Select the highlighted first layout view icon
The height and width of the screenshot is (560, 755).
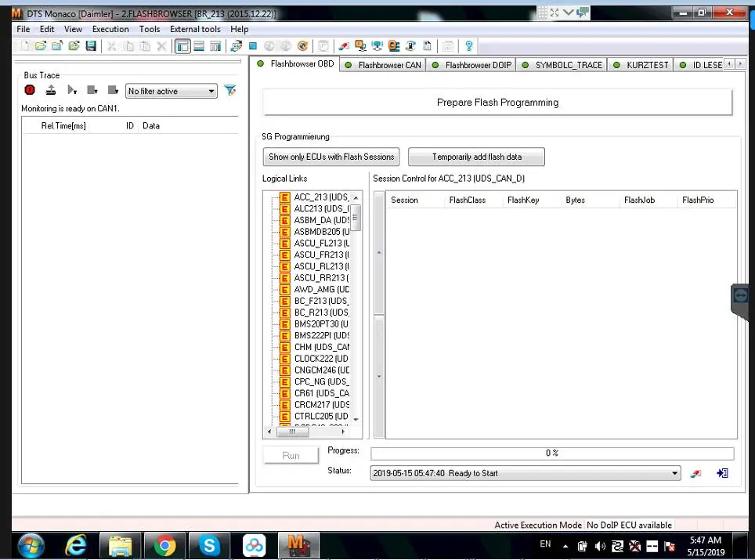click(x=183, y=46)
